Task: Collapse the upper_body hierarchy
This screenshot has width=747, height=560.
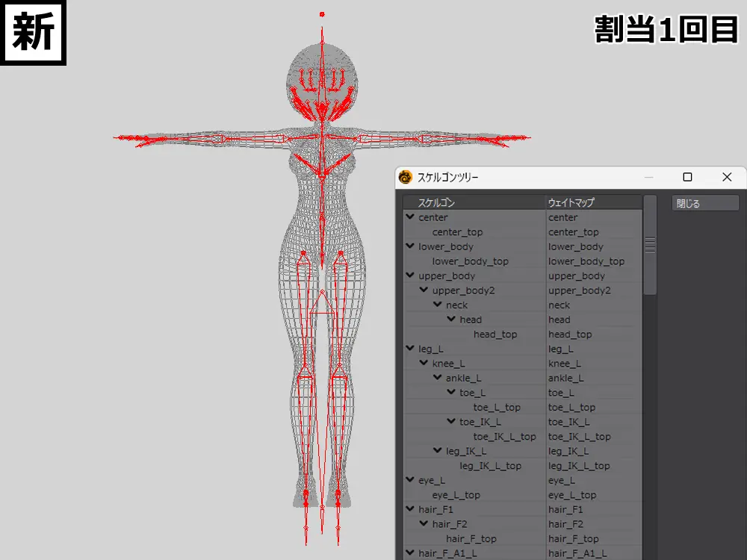Action: (x=410, y=276)
